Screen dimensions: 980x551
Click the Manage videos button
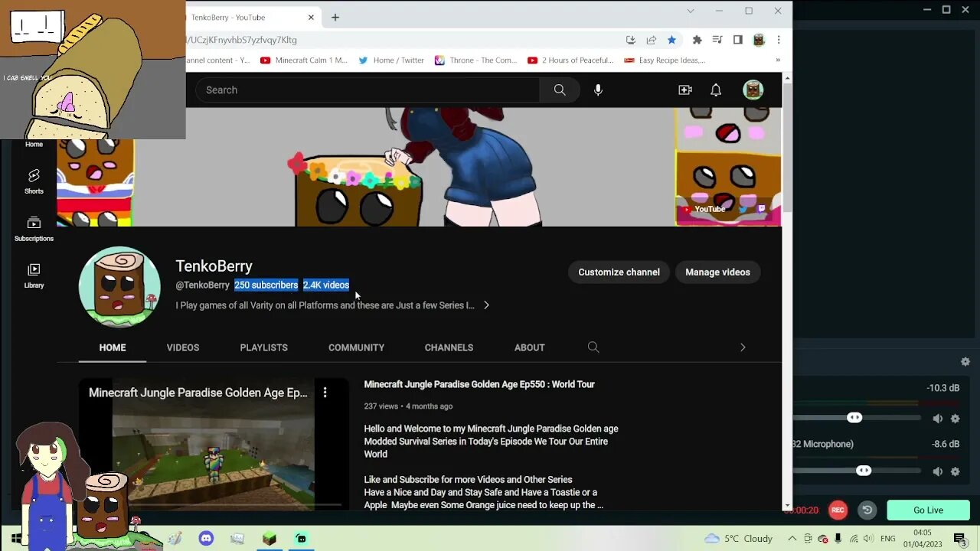717,272
